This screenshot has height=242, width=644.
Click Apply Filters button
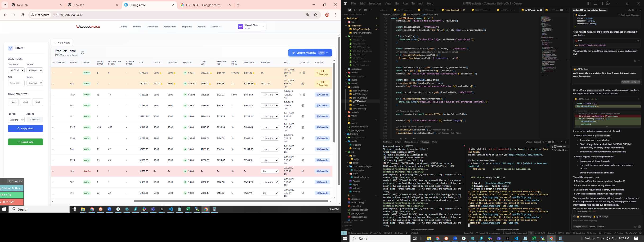click(25, 129)
